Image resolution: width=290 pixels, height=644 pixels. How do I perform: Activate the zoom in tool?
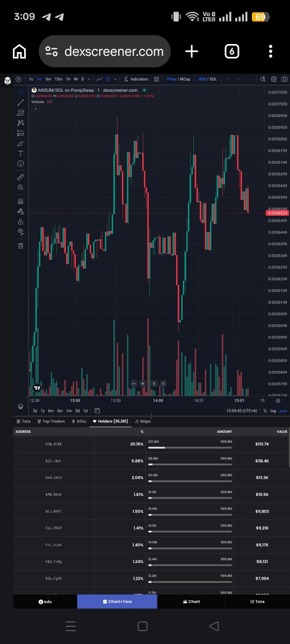pos(20,187)
